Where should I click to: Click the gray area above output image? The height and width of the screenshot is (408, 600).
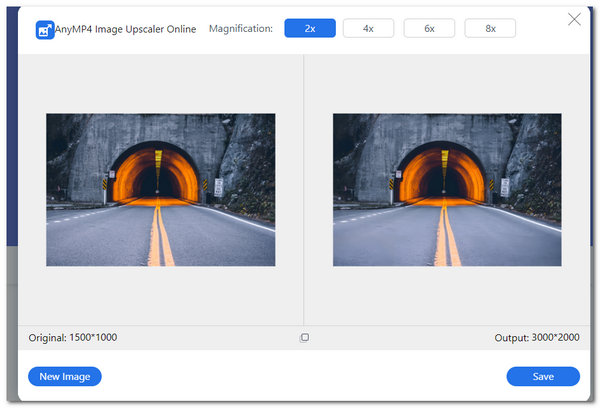pos(447,83)
